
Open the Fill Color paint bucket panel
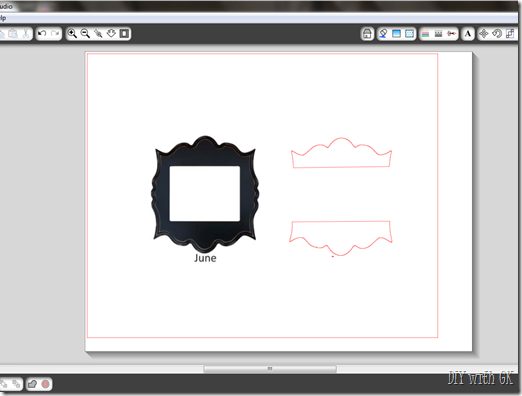[383, 34]
